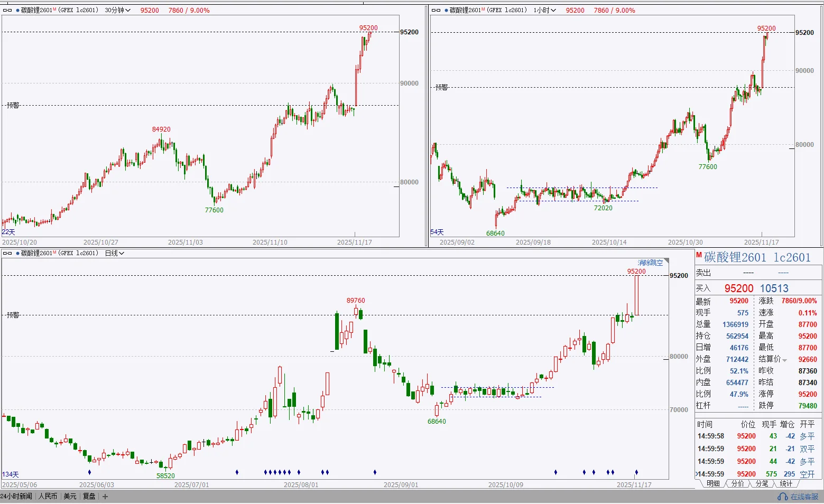
Task: Open the 人民币 tab
Action: 48,497
